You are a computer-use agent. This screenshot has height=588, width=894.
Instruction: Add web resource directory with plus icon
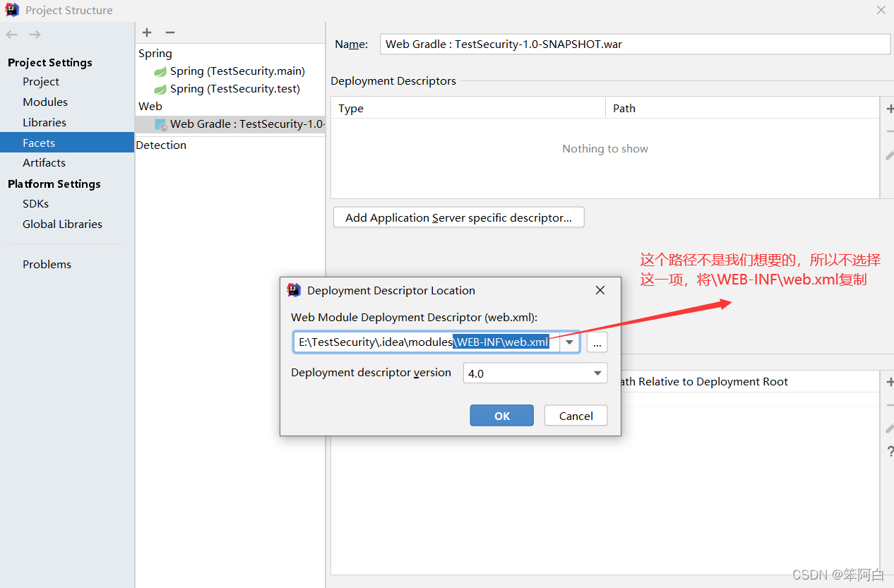coord(889,382)
